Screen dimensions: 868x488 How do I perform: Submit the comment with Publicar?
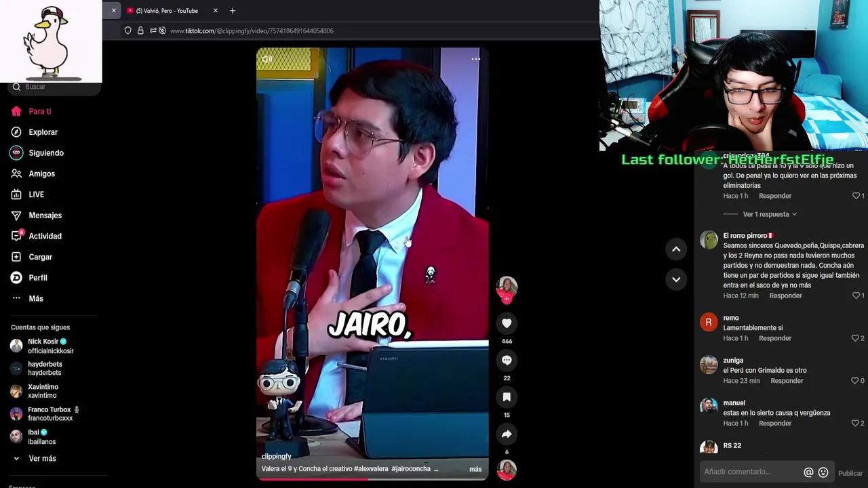(850, 472)
